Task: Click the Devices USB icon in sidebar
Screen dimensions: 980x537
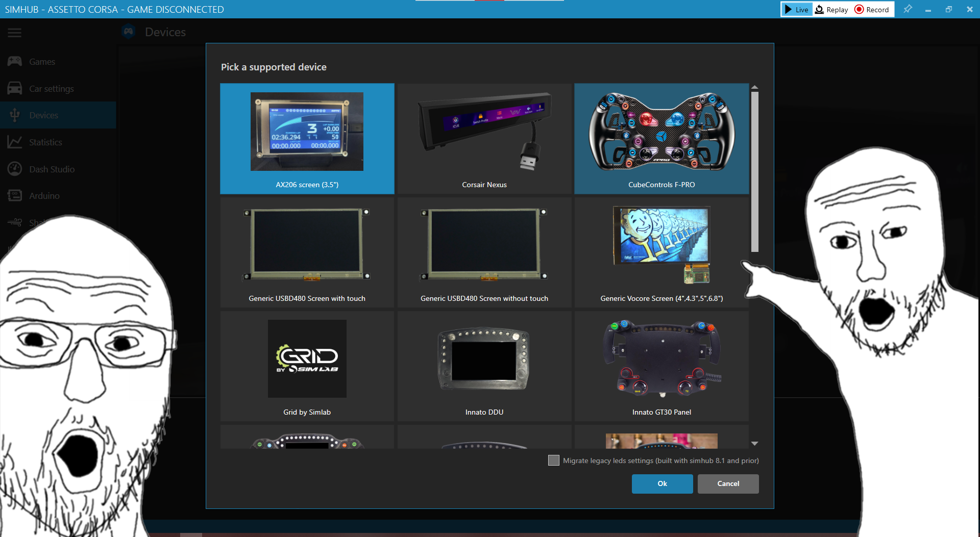Action: pos(15,115)
